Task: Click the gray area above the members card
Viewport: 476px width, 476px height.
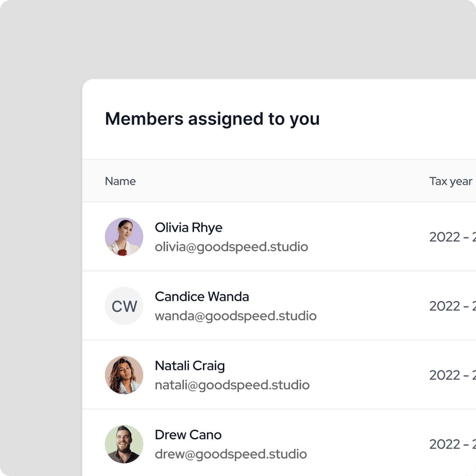Action: pos(237,37)
